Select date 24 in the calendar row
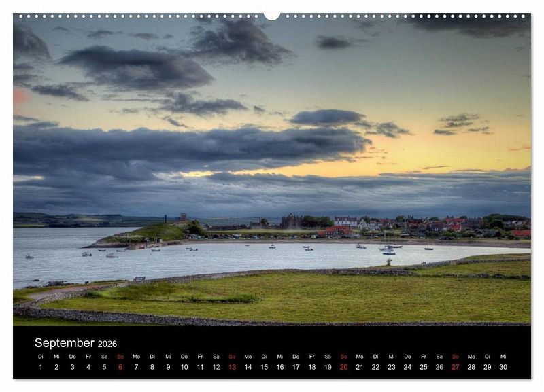 [x=407, y=367]
